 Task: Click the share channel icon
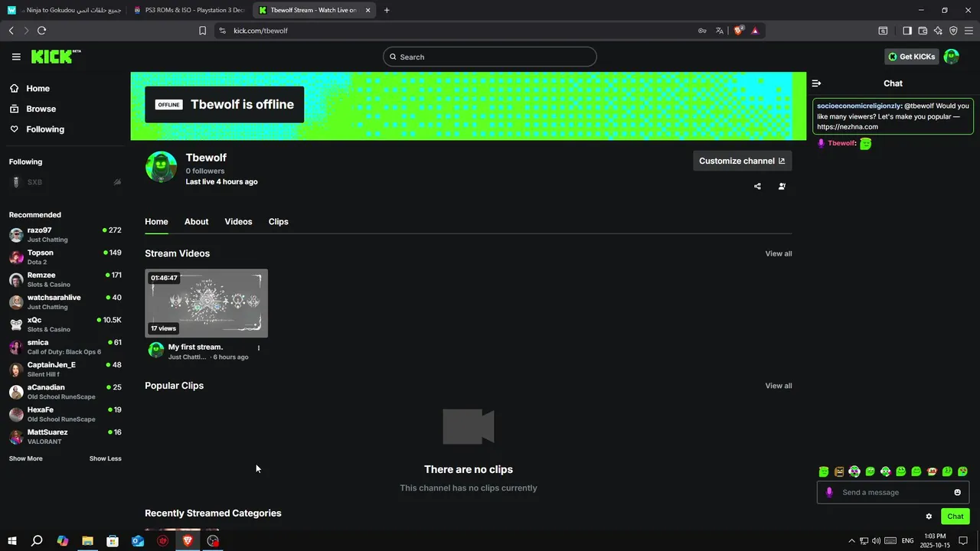(757, 186)
